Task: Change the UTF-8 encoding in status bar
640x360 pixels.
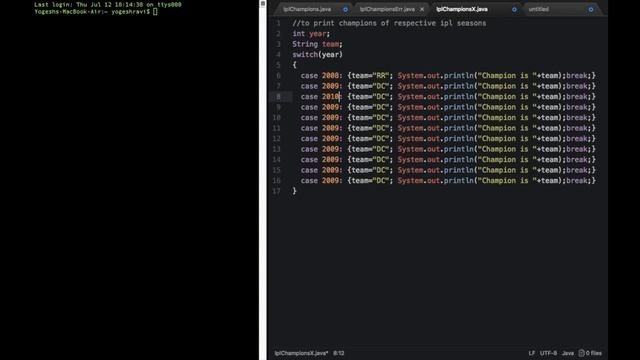Action: click(x=548, y=353)
